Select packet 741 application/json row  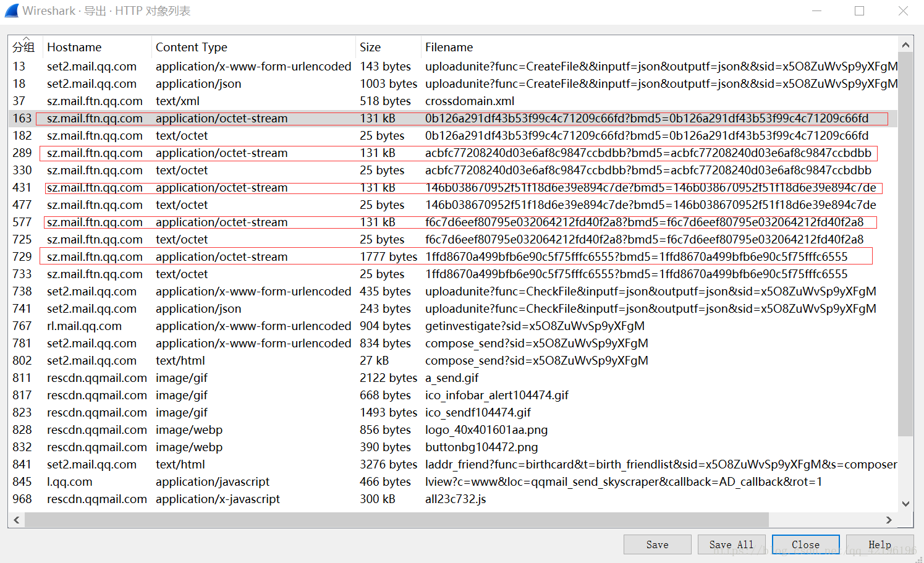coord(453,308)
